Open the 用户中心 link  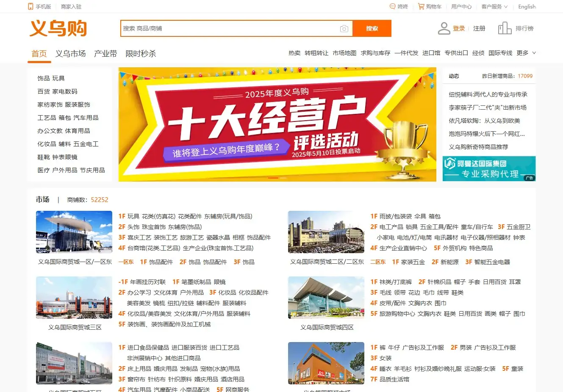(461, 6)
